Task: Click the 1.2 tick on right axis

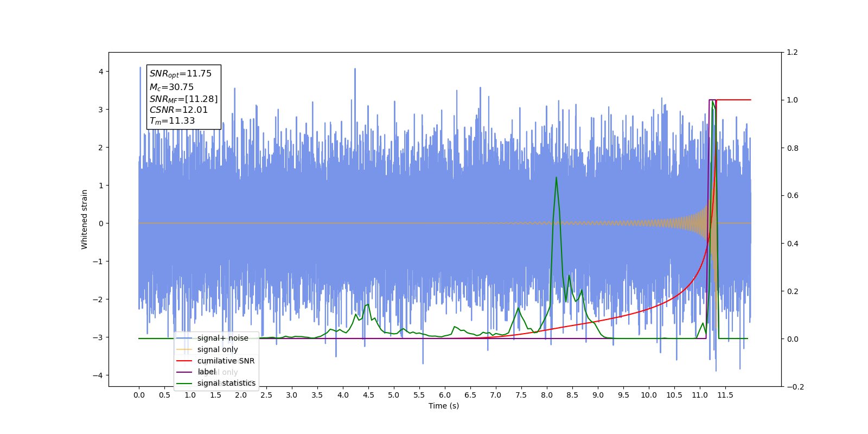Action: (793, 53)
